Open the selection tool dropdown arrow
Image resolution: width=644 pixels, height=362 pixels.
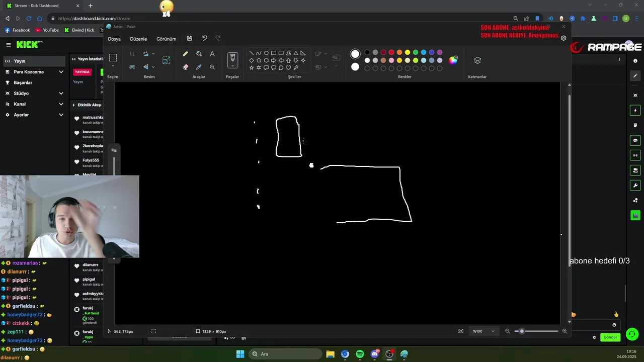click(113, 66)
